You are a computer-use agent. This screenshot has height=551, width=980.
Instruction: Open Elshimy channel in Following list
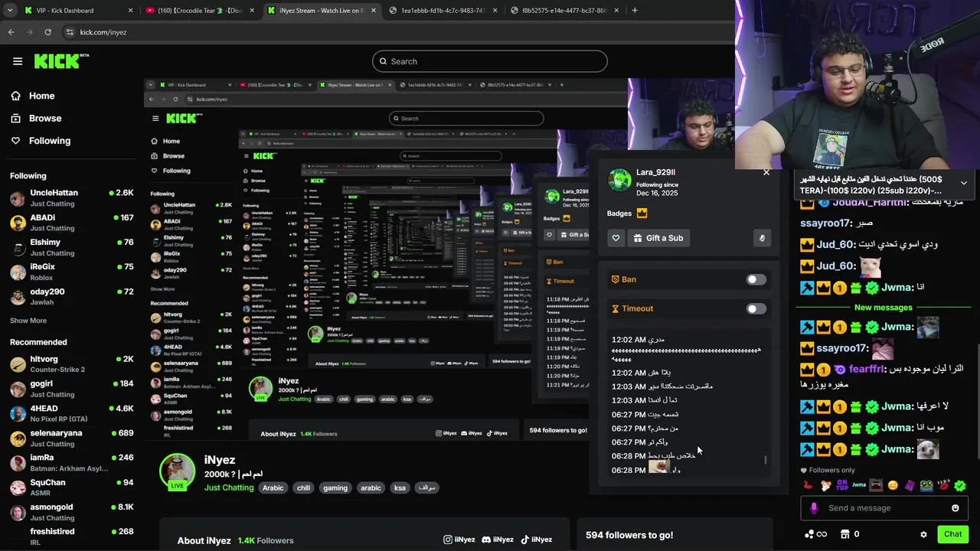pos(72,247)
